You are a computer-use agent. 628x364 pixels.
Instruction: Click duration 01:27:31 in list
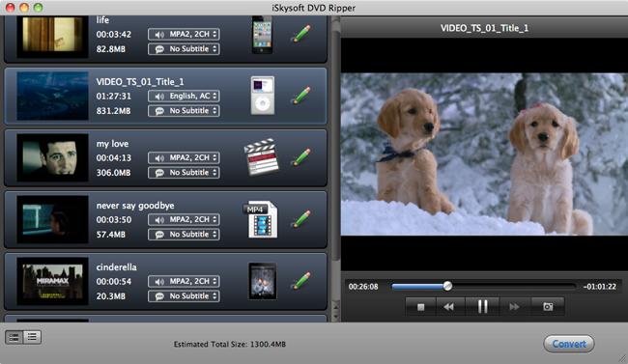point(113,97)
